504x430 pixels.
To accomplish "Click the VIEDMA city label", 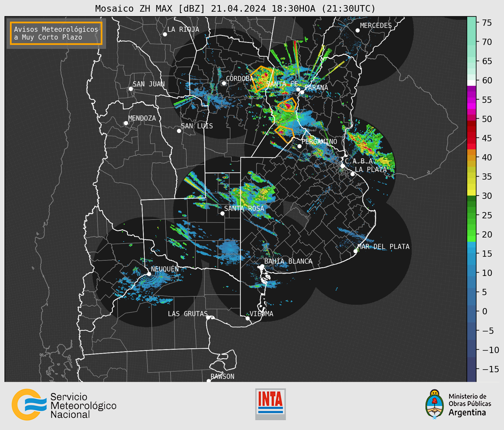I will (261, 314).
